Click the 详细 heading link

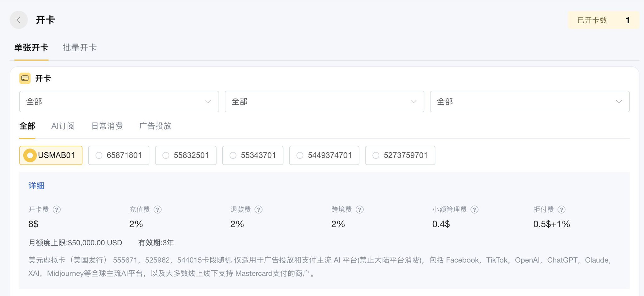pyautogui.click(x=36, y=186)
